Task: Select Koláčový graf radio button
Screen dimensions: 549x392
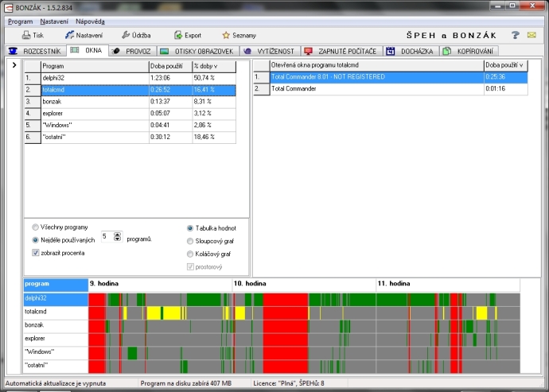Action: 190,254
